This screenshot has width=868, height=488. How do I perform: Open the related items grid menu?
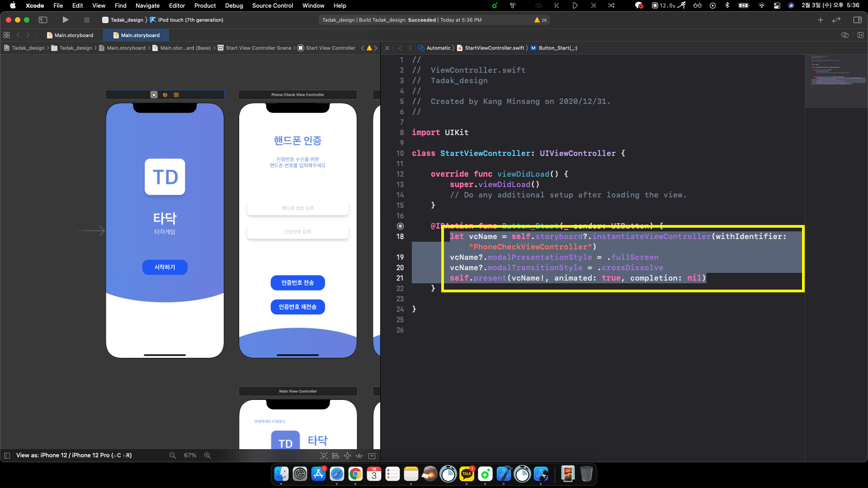pos(7,35)
